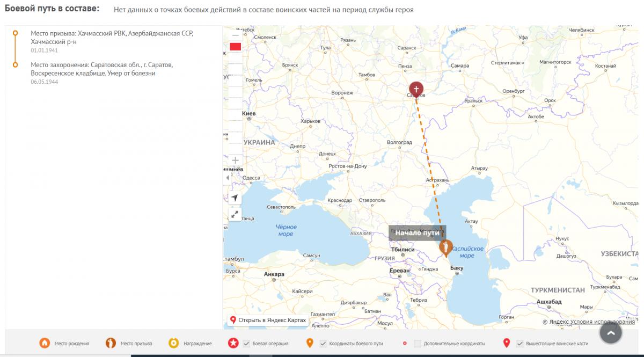The height and width of the screenshot is (357, 644).
Task: Click the red pin higher military units icon
Action: point(506,343)
